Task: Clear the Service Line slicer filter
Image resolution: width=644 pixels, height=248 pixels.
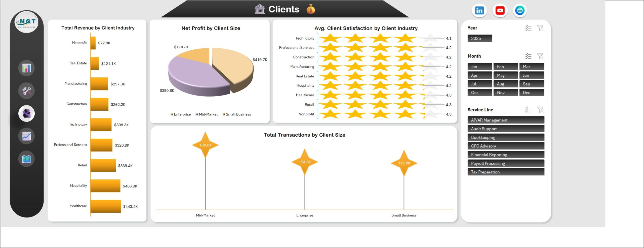Action: pos(540,110)
